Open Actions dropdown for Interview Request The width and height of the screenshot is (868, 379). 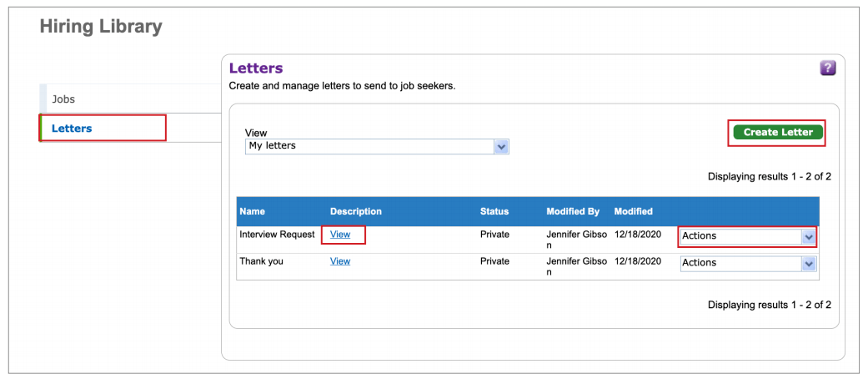point(747,236)
